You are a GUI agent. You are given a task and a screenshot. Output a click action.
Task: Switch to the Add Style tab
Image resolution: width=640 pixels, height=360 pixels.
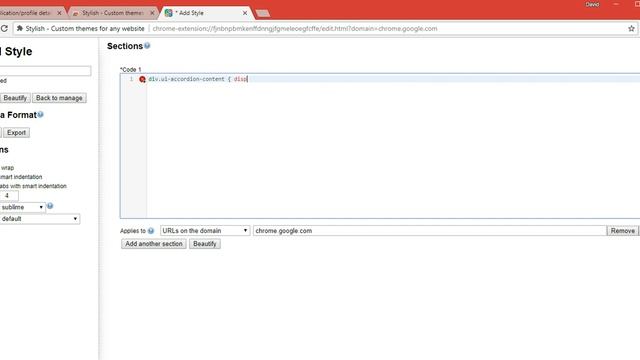pos(206,13)
